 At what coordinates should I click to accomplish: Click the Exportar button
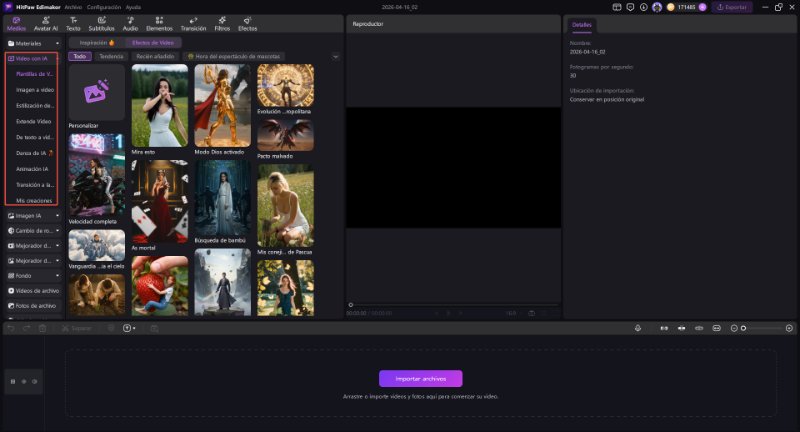click(732, 7)
